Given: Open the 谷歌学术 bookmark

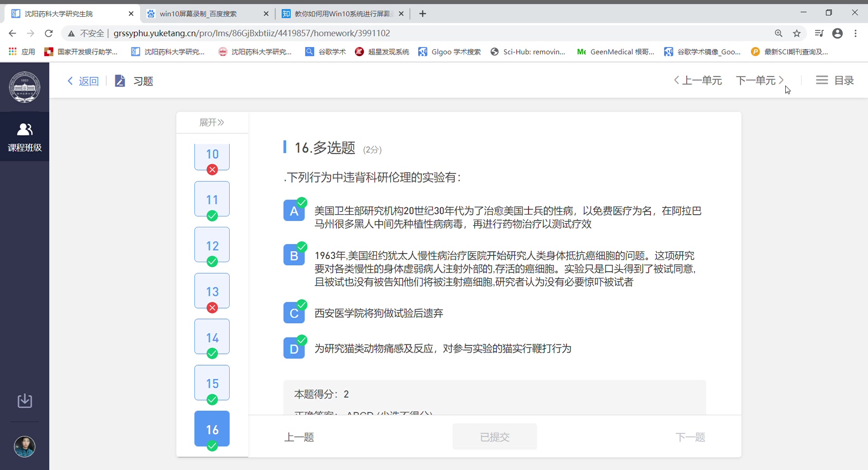Looking at the screenshot, I should click(x=325, y=52).
